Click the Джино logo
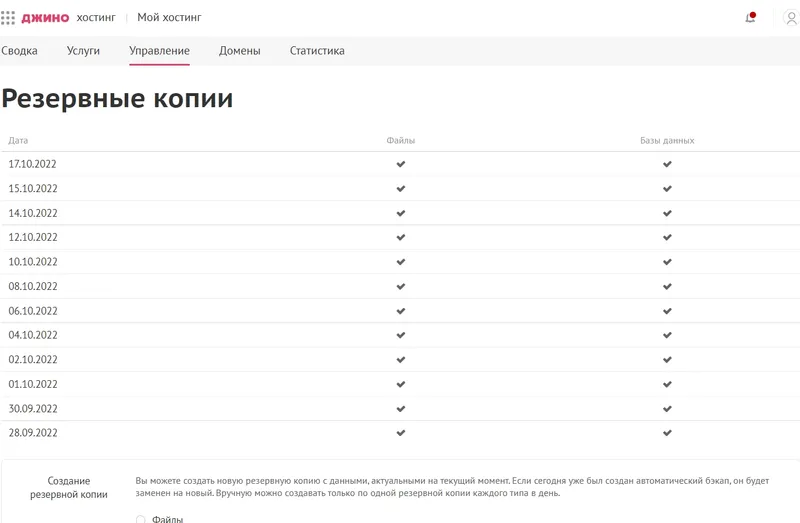This screenshot has width=800, height=523. [45, 18]
